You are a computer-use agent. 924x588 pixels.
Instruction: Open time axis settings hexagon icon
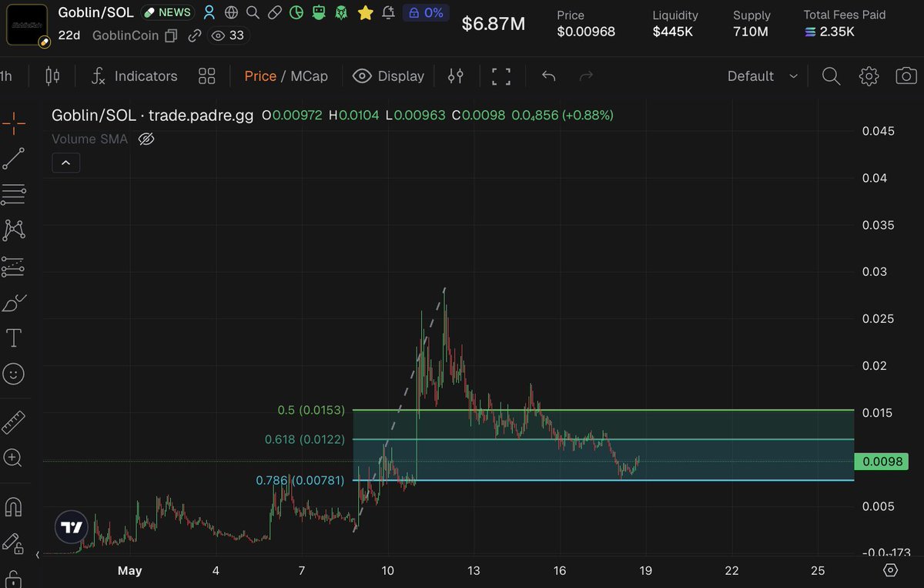point(890,570)
